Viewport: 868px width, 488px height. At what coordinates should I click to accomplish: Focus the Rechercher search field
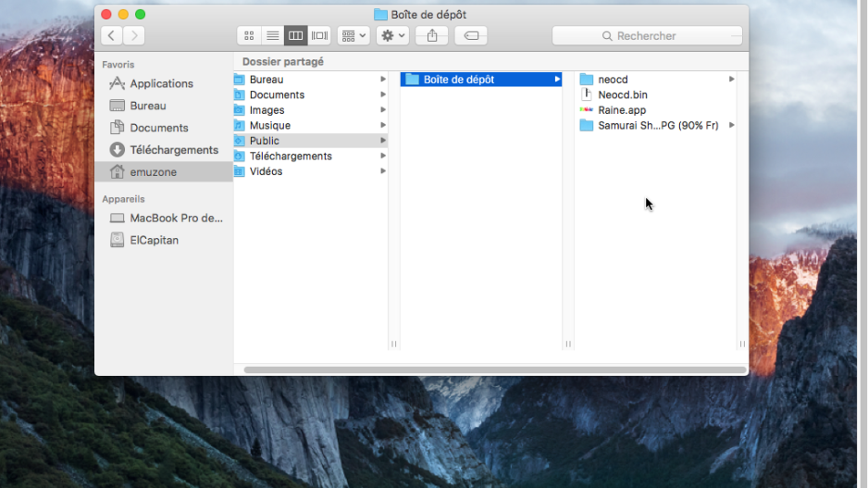point(647,35)
